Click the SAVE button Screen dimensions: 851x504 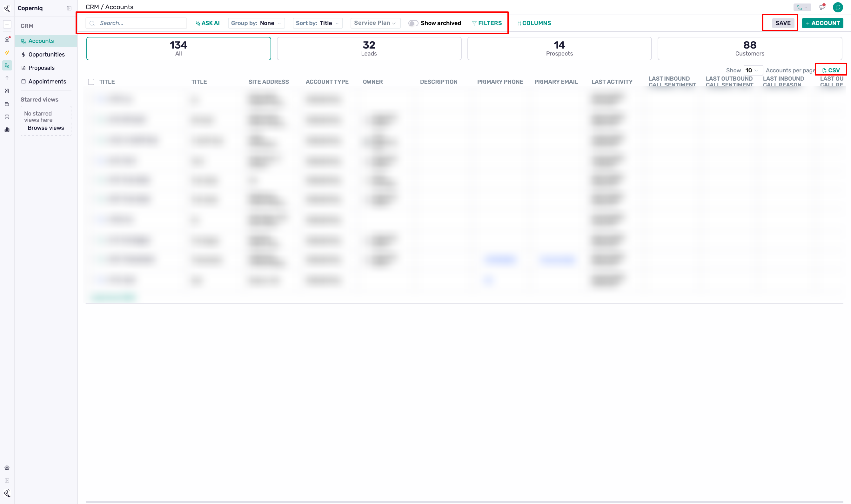tap(783, 23)
